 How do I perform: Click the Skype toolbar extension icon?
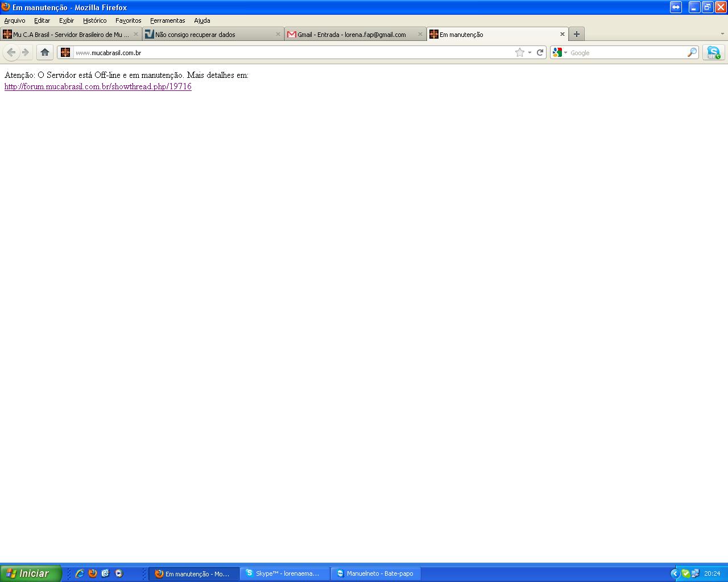pos(713,52)
